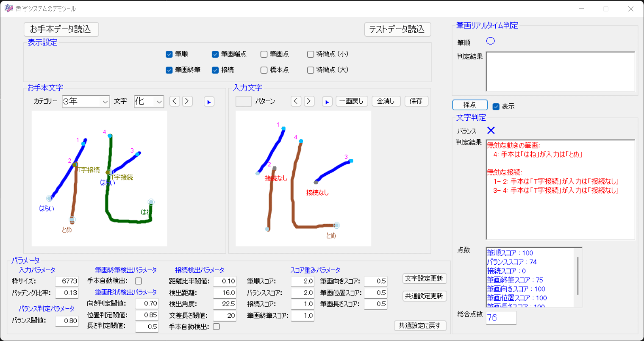Play stroke animation in 入力文字 panel

[327, 102]
